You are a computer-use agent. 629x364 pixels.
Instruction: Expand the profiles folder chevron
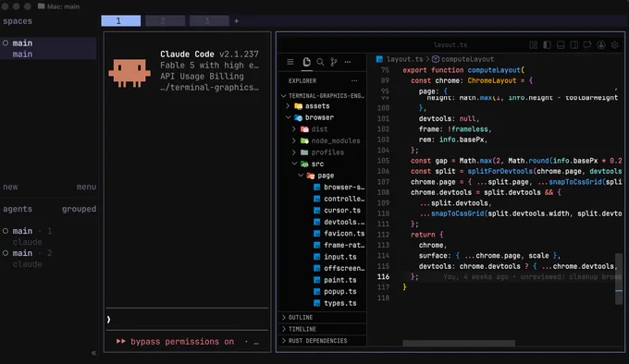(x=294, y=152)
